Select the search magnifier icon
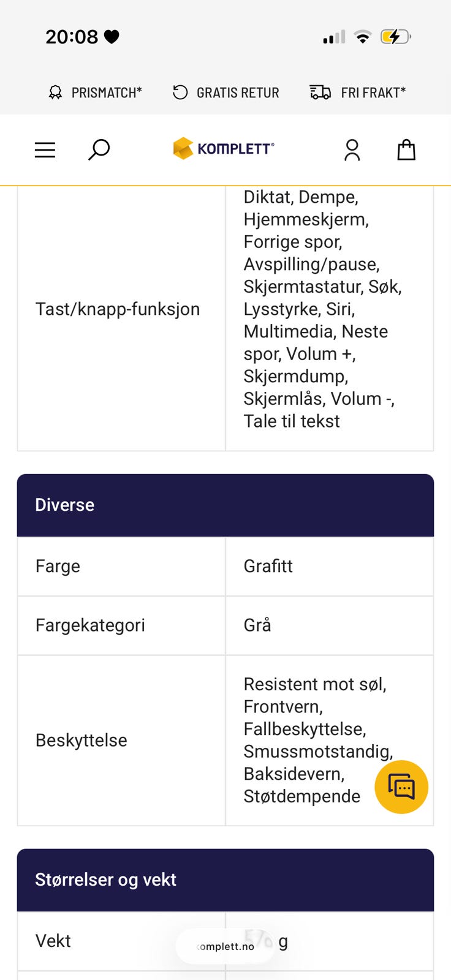Viewport: 451px width, 980px height. tap(99, 149)
